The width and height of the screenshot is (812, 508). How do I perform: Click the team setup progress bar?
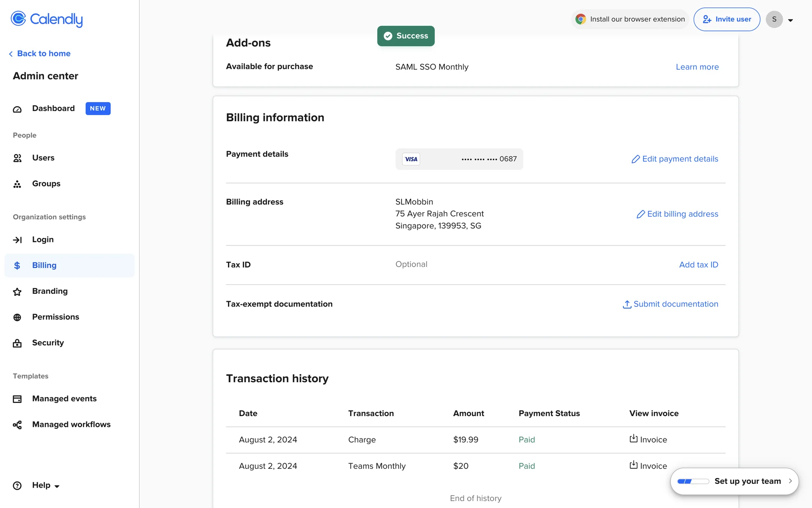coord(693,481)
